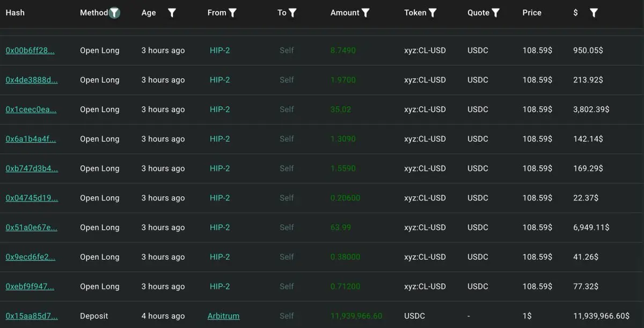Click the Price column header
644x328 pixels.
532,13
